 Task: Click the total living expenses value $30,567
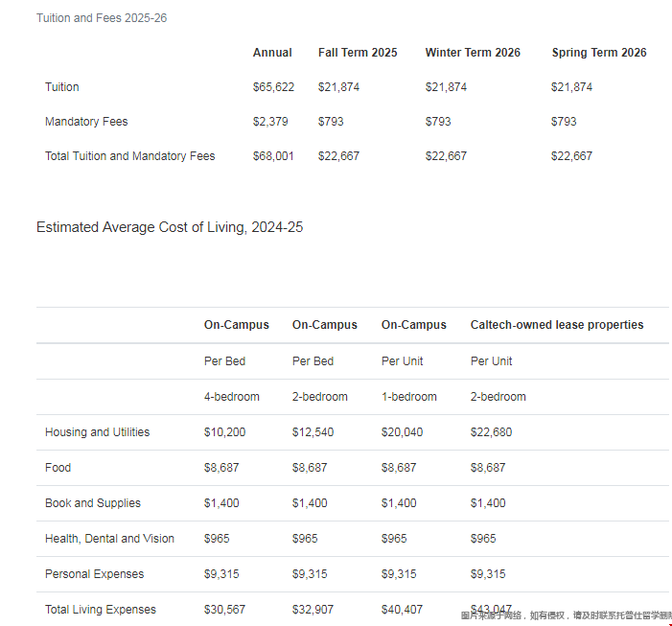[225, 610]
